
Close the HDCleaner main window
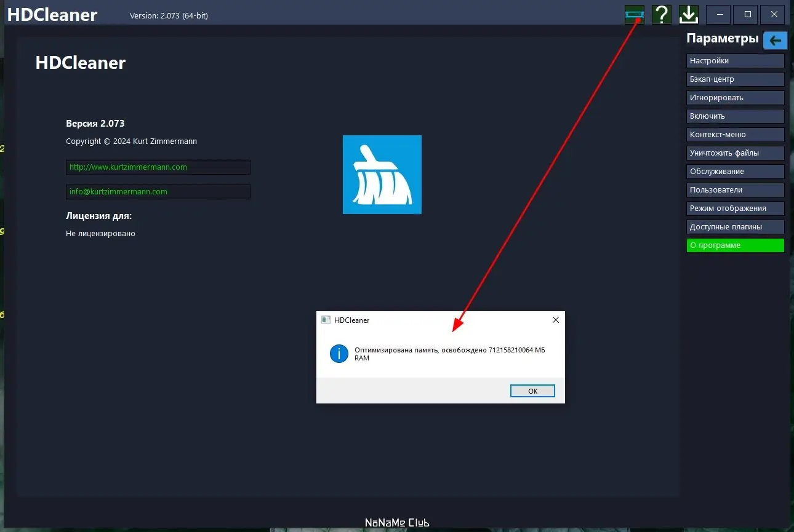coord(772,15)
